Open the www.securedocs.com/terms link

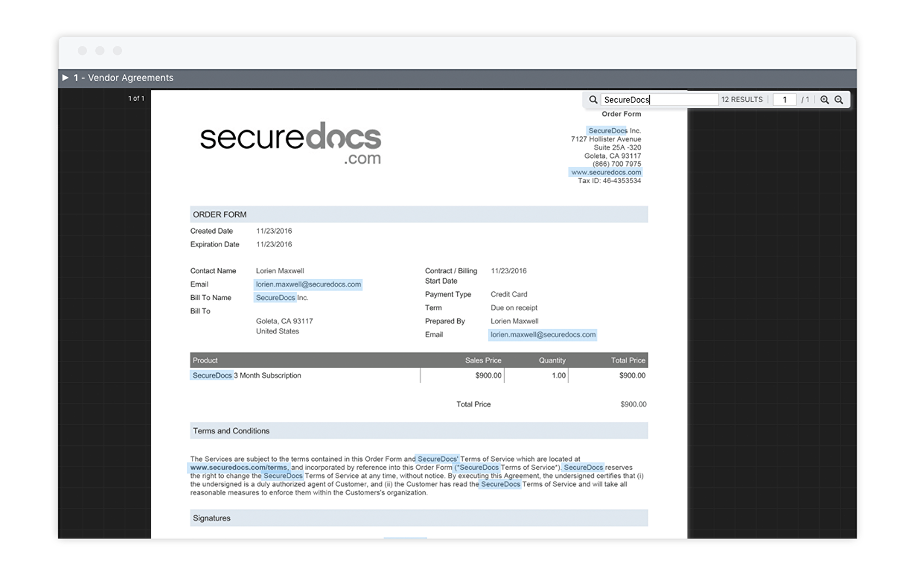coord(238,468)
